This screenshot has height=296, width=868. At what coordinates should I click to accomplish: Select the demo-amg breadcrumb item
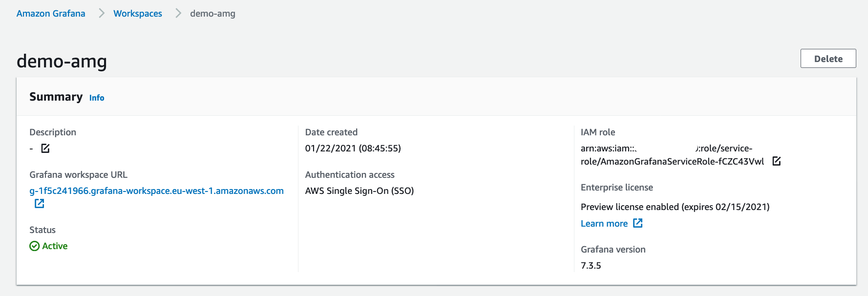coord(212,14)
